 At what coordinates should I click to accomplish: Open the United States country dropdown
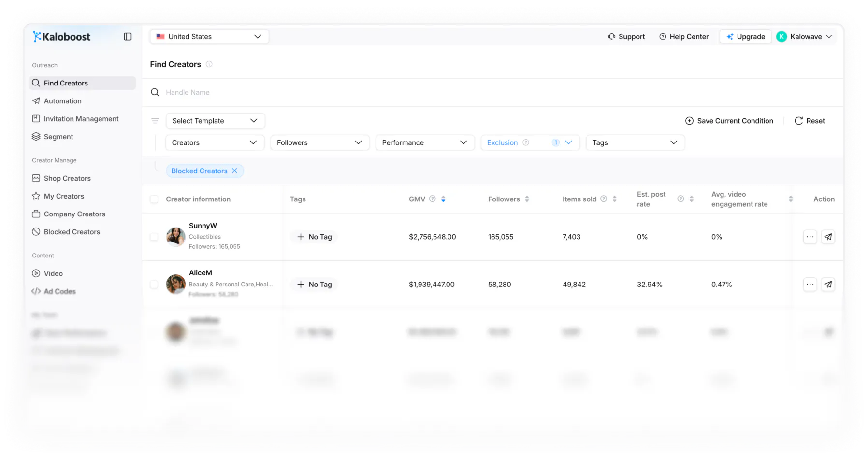[x=209, y=37]
